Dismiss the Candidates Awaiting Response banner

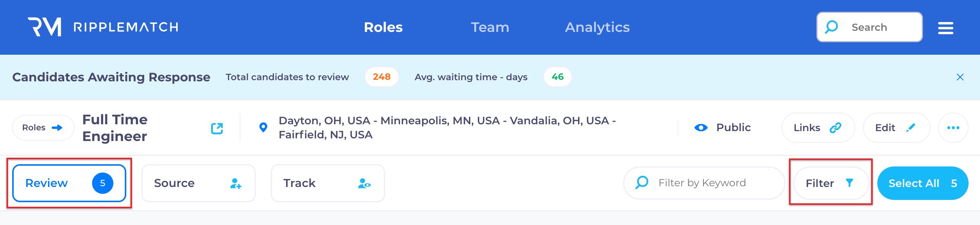pos(960,77)
